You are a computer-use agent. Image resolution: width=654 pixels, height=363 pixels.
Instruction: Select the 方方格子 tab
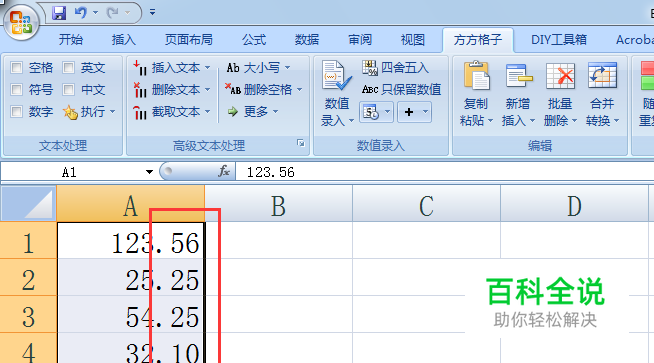tap(478, 40)
